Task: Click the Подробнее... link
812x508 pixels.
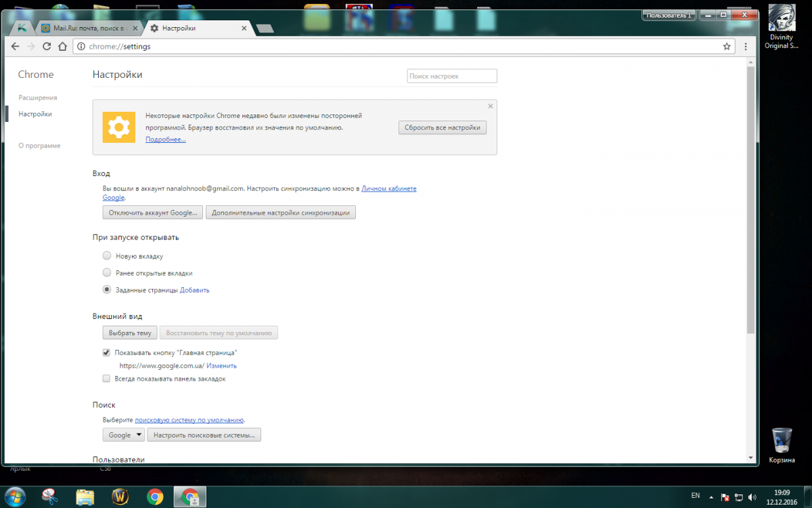Action: tap(165, 139)
